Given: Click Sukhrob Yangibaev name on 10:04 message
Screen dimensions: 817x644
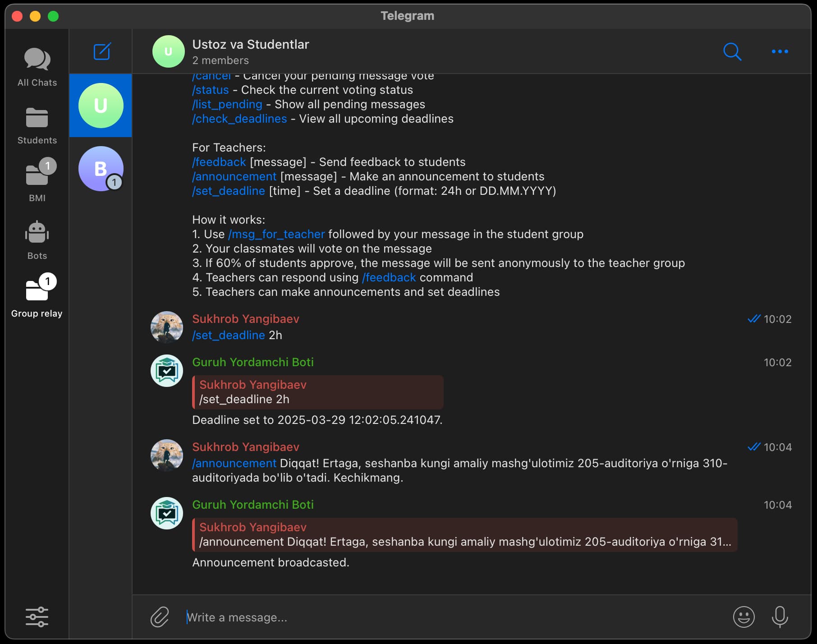Looking at the screenshot, I should (246, 447).
